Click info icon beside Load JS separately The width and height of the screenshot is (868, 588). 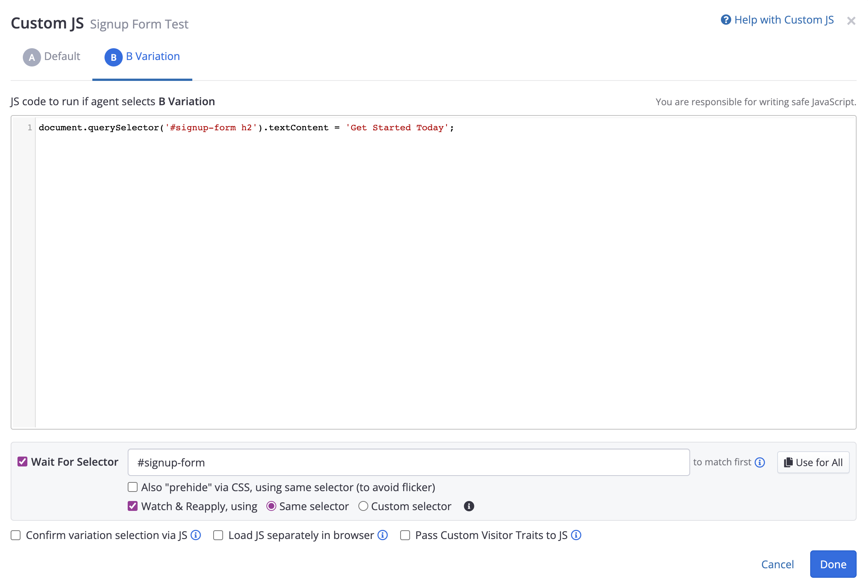coord(382,535)
